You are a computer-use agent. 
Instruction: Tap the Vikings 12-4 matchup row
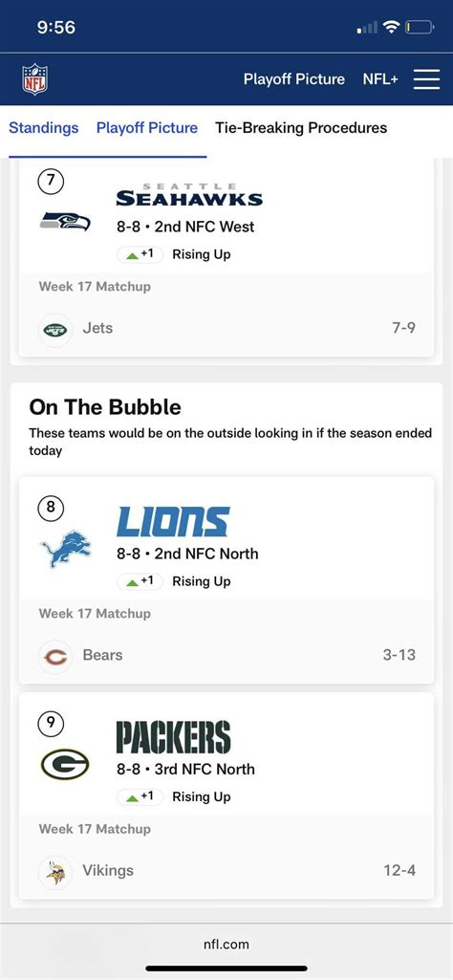(x=226, y=871)
